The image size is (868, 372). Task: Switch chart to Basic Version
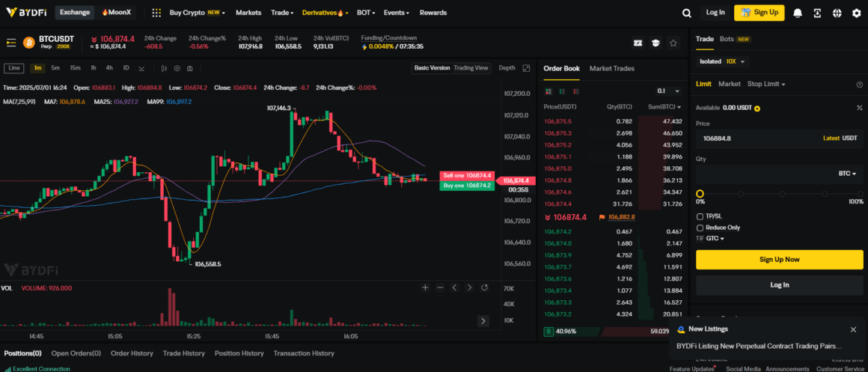click(432, 68)
